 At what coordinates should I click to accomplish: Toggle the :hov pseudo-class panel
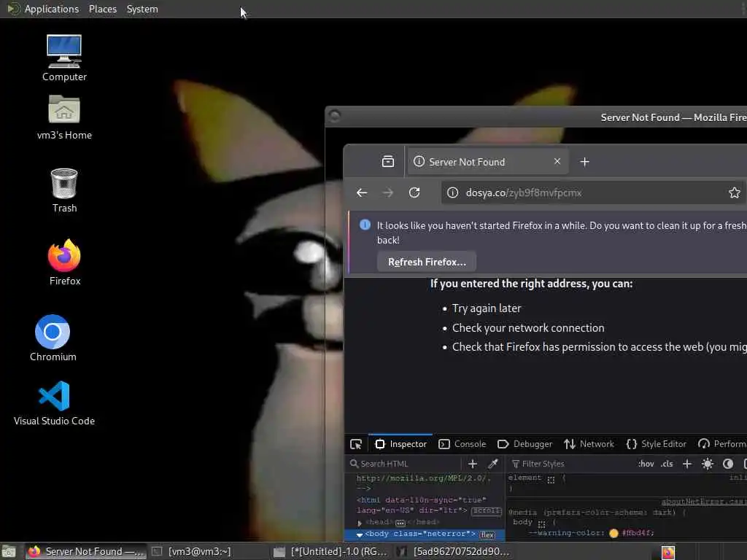[646, 464]
